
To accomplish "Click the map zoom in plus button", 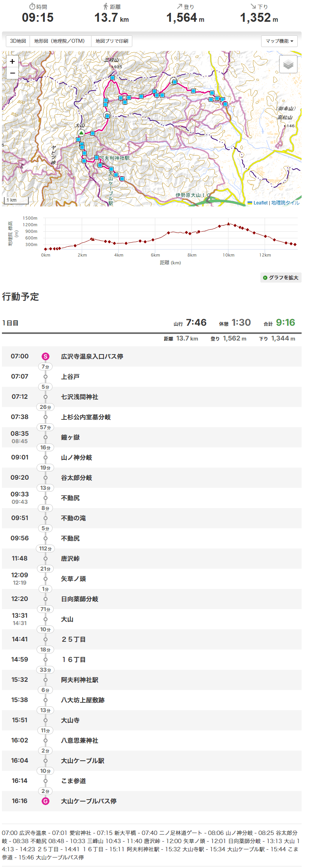I will 12,61.
